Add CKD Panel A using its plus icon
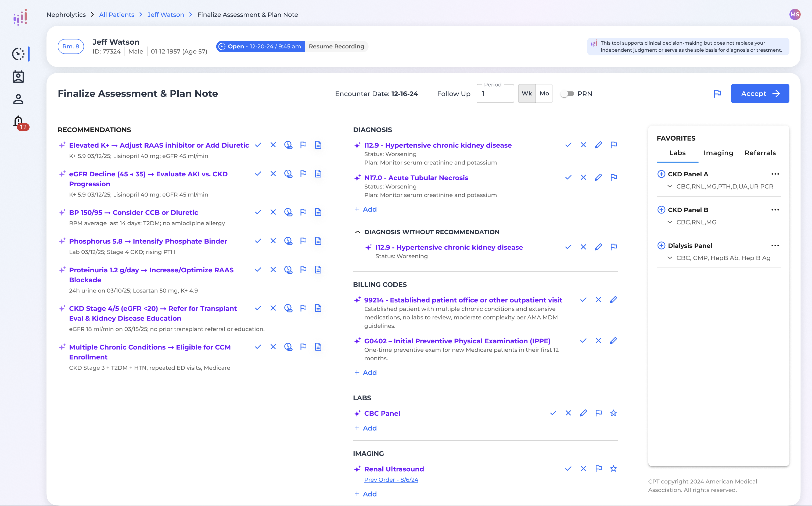This screenshot has width=812, height=506. pos(661,174)
